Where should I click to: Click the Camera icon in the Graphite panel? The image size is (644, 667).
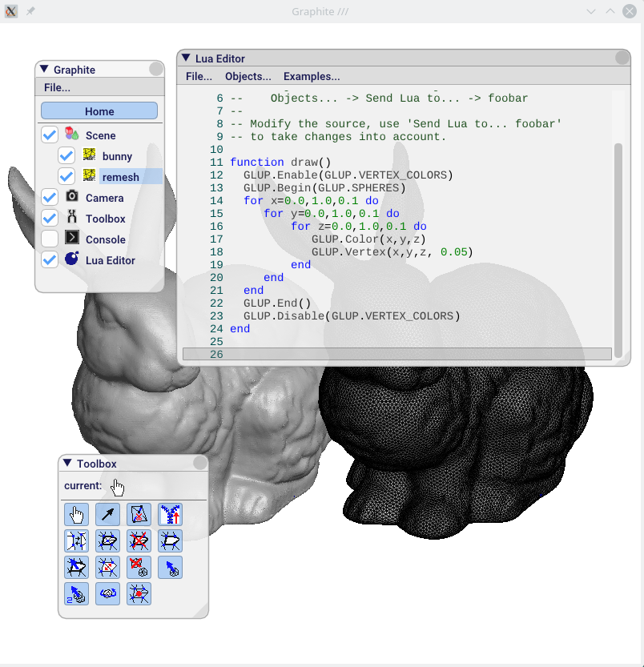[88, 198]
